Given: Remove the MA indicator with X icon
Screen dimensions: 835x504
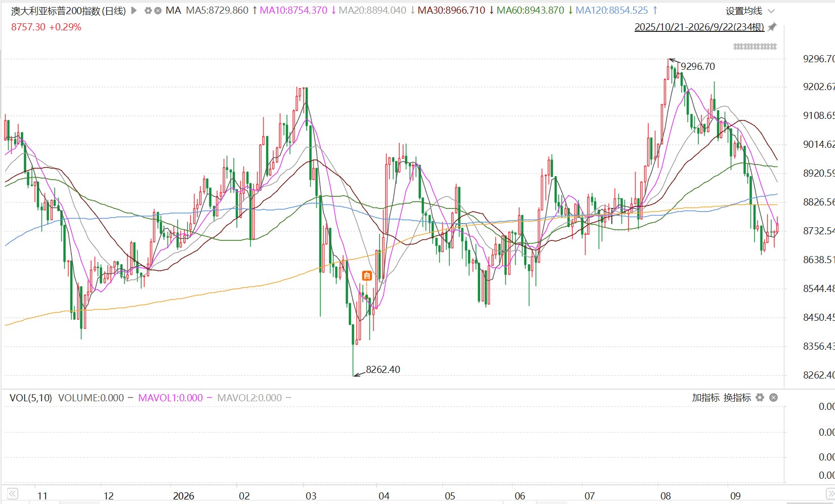Looking at the screenshot, I should click(158, 10).
